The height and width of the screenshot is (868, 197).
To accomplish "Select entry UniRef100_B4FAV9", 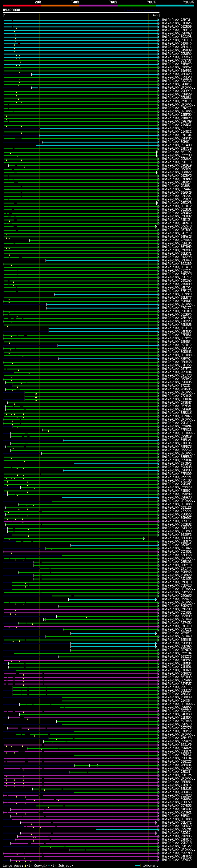I will pyautogui.click(x=177, y=64).
